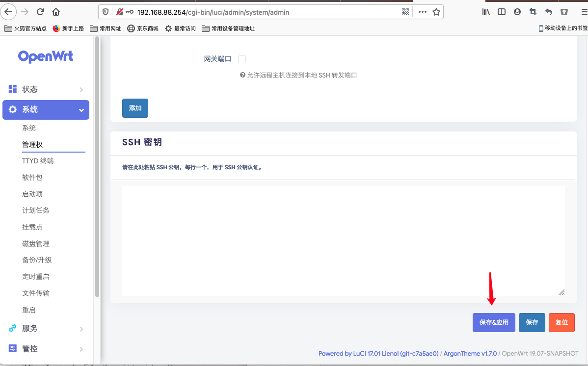Open the Library icon in toolbar

(486, 12)
